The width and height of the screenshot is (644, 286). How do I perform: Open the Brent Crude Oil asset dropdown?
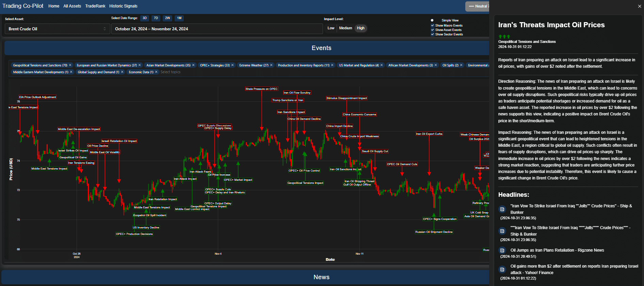click(x=57, y=29)
